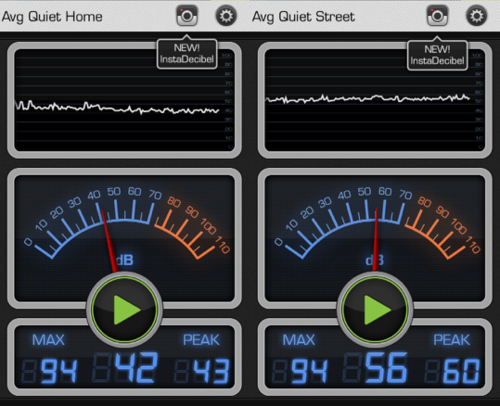This screenshot has width=500, height=406.
Task: Click the left MAX reading of 94
Action: pyautogui.click(x=59, y=371)
